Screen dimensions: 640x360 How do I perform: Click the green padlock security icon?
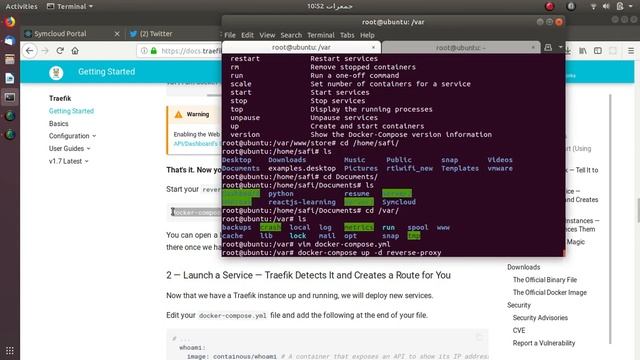click(x=153, y=51)
